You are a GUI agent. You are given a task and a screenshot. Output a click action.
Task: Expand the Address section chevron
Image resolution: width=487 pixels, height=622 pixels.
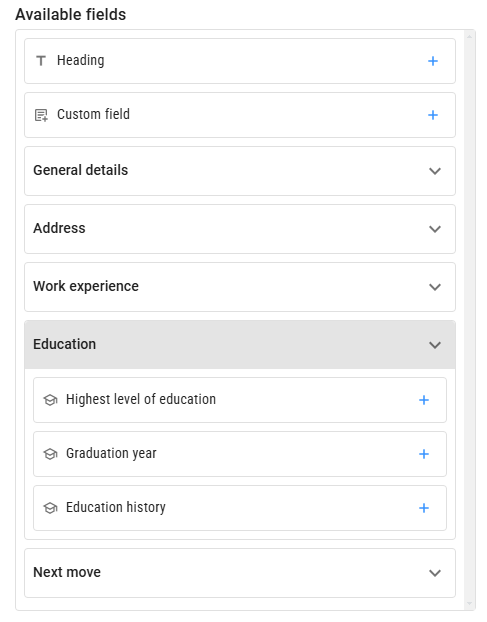pyautogui.click(x=435, y=229)
